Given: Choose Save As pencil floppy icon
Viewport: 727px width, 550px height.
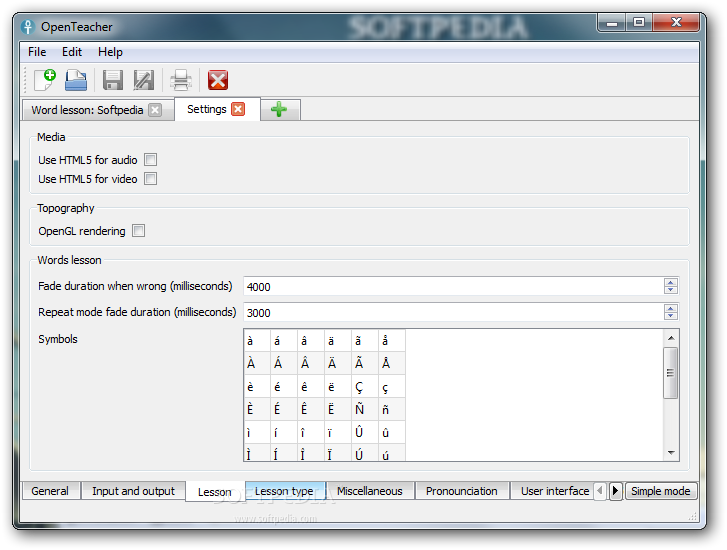Looking at the screenshot, I should (144, 80).
